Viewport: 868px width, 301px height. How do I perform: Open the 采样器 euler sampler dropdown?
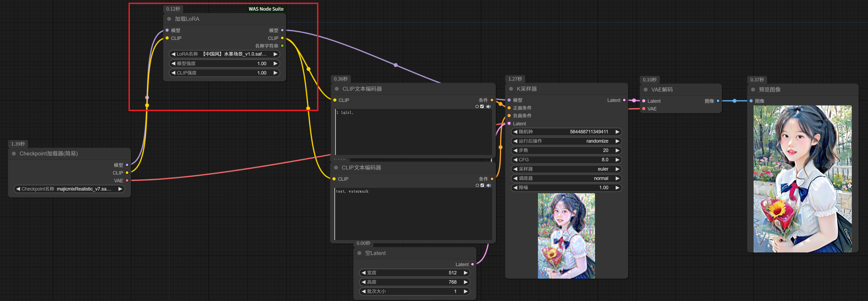[566, 169]
